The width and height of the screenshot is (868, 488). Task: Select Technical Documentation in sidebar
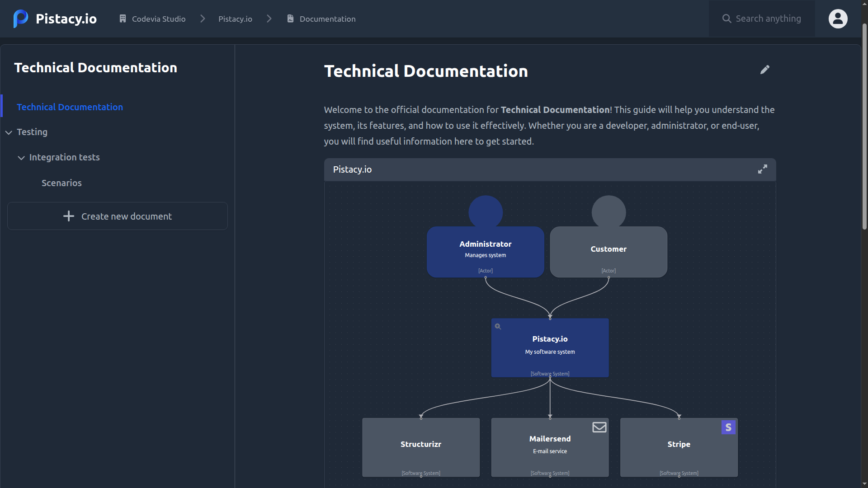(x=70, y=107)
